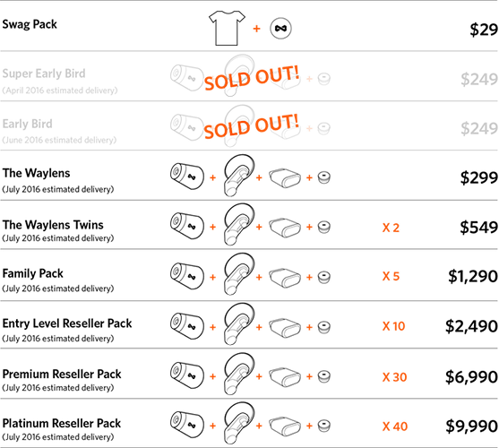
Task: Click the X 40 quantity label
Action: point(395,426)
